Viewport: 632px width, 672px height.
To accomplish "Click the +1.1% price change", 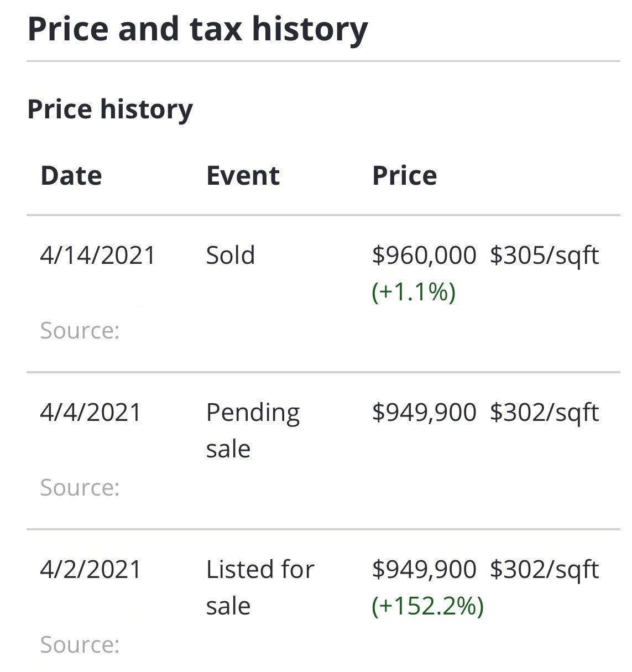I will [414, 292].
